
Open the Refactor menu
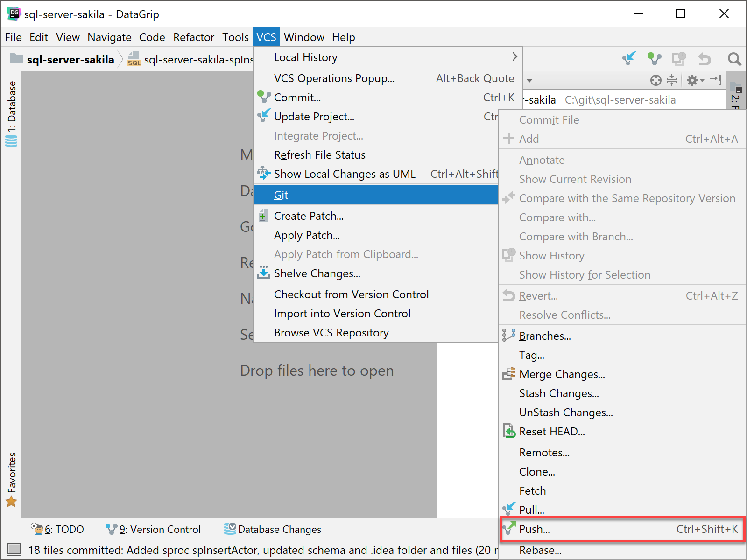pos(194,37)
